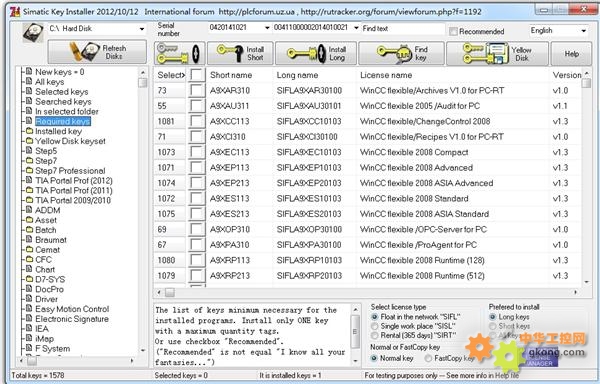Click the Select column header
Image resolution: width=600 pixels, height=384 pixels.
[x=170, y=75]
